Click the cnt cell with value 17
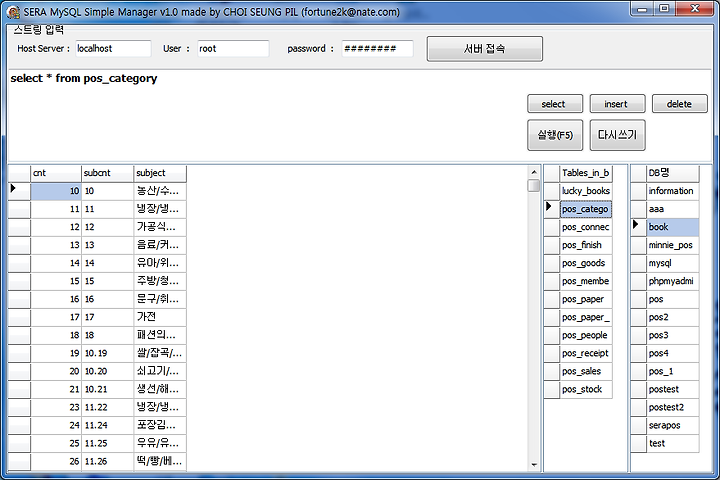This screenshot has height=480, width=720. click(x=56, y=317)
